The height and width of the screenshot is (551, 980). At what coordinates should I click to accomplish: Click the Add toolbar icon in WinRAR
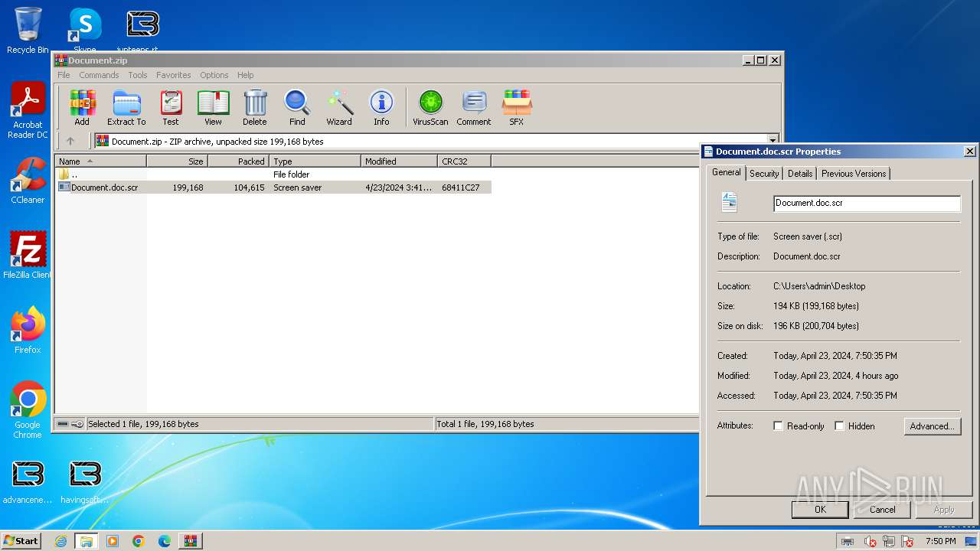point(82,107)
